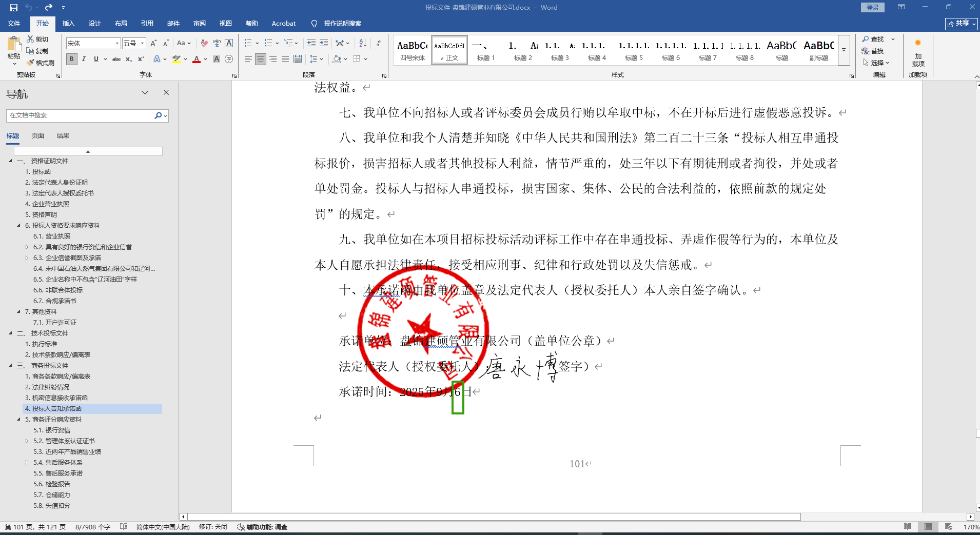Switch to the 页面 navigation tab
This screenshot has width=980, height=535.
click(38, 135)
